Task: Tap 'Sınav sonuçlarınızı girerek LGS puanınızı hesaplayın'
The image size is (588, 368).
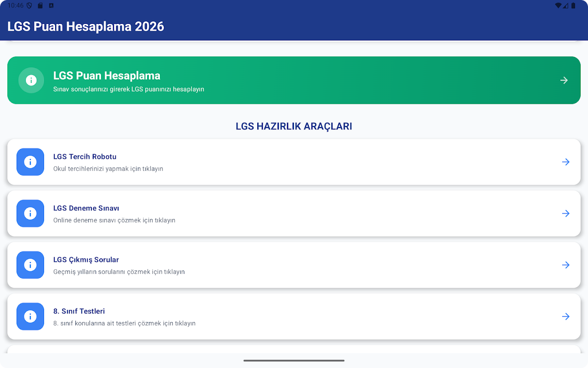Action: [129, 89]
